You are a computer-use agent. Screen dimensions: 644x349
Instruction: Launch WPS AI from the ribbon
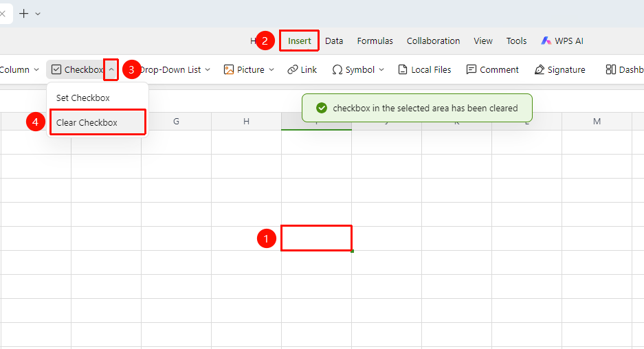[x=562, y=41]
